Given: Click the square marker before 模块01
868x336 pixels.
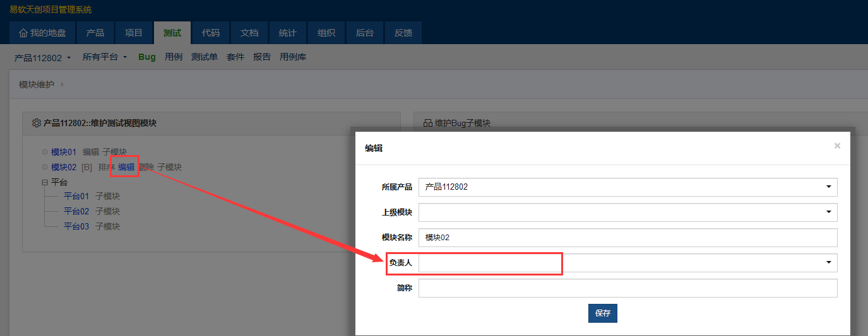Looking at the screenshot, I should 44,152.
